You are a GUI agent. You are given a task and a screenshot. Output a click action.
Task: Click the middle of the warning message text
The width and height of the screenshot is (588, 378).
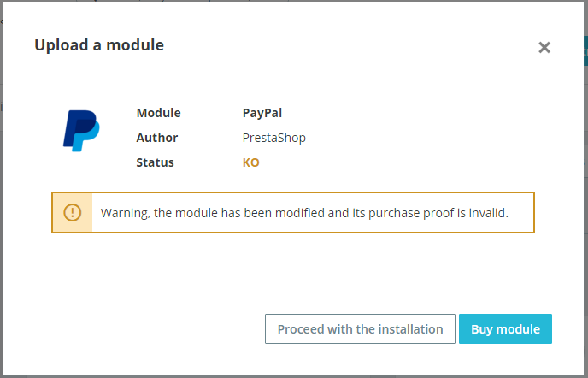(x=304, y=213)
